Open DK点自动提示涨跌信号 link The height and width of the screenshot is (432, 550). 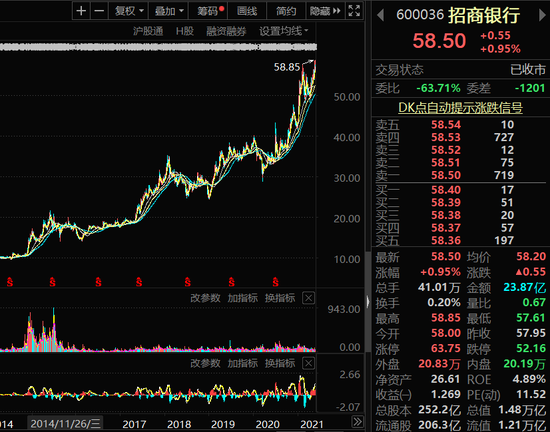[460, 107]
